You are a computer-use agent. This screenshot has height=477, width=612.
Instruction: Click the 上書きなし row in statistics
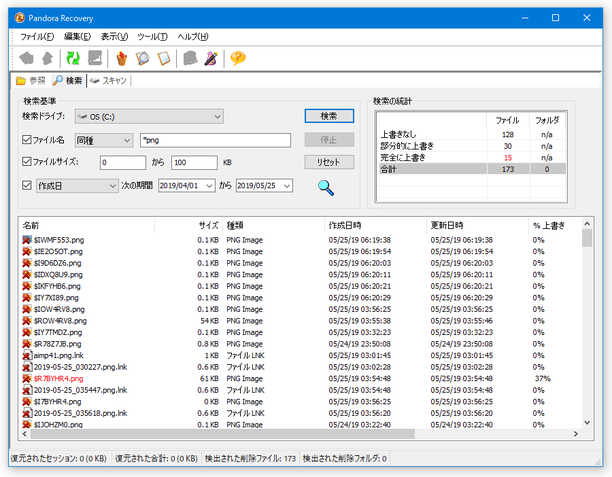(471, 135)
